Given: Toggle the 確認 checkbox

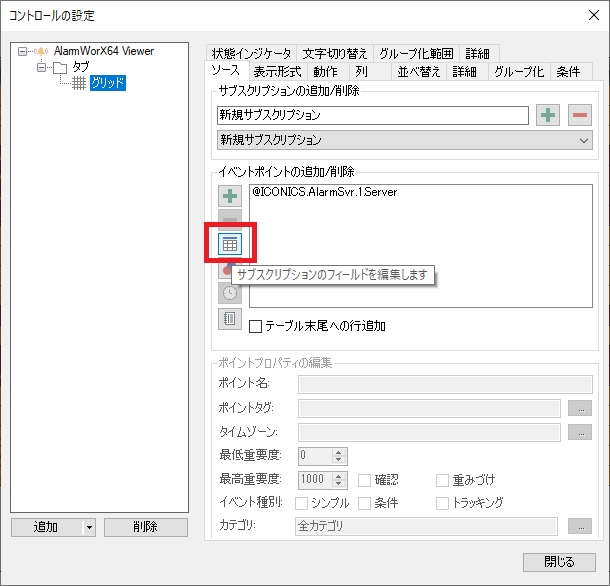Looking at the screenshot, I should tap(364, 480).
